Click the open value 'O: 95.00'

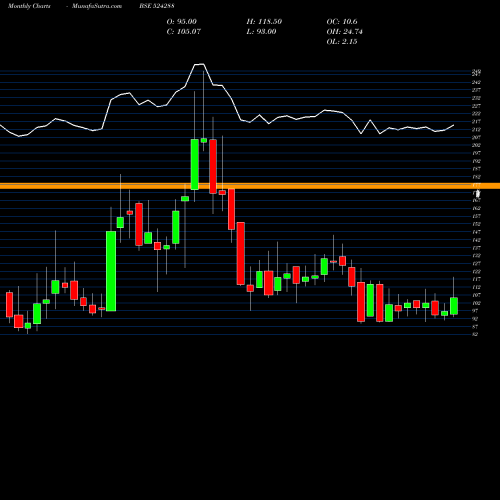coord(182,22)
